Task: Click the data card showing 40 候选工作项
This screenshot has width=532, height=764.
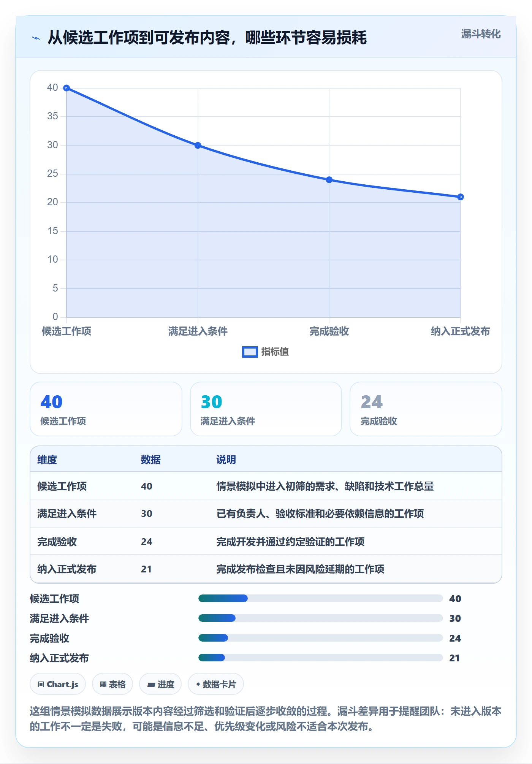Action: tap(106, 409)
